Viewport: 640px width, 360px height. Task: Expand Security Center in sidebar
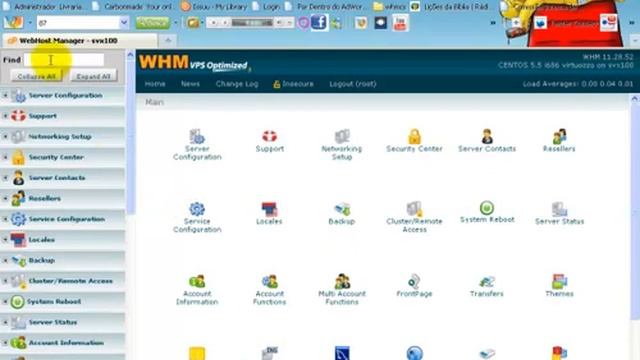6,157
